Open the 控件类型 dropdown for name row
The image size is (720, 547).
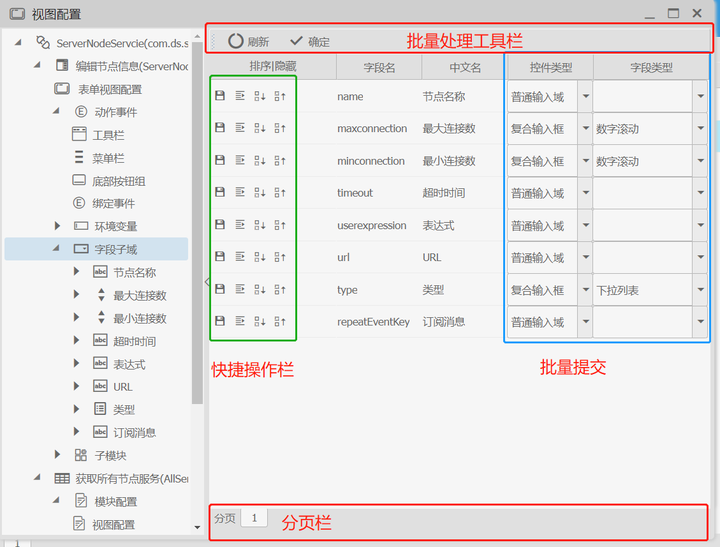point(585,96)
